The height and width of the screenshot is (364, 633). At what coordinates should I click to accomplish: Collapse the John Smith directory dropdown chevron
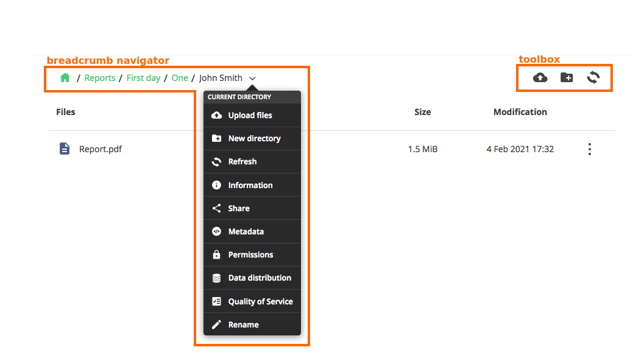(x=252, y=79)
